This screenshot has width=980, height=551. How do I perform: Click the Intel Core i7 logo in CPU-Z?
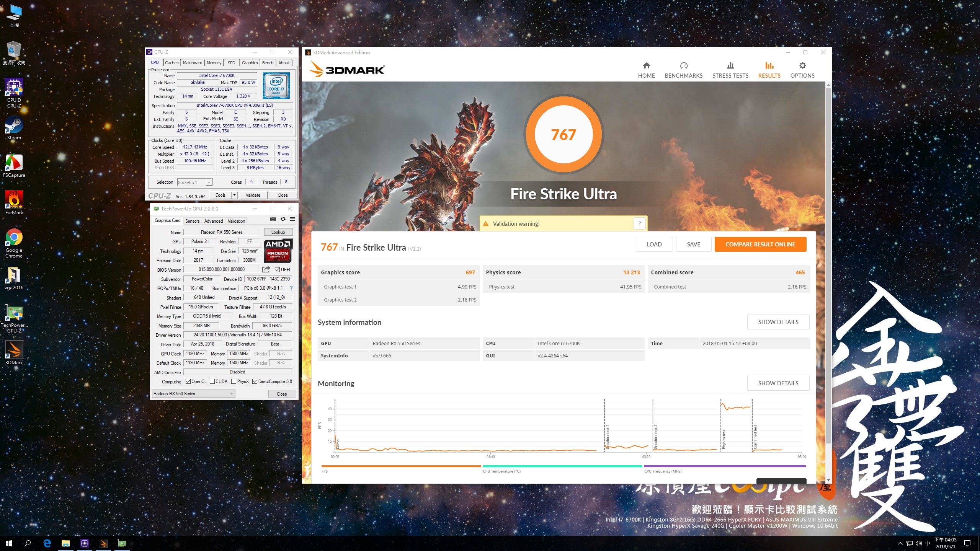tap(276, 86)
